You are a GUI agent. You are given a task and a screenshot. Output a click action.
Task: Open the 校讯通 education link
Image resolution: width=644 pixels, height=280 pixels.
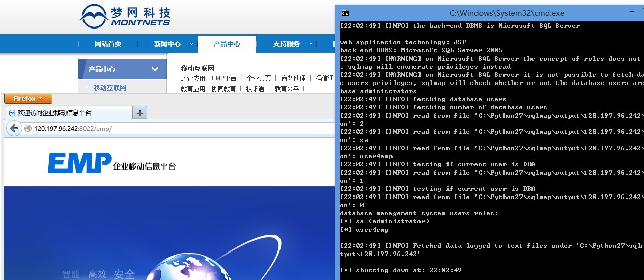click(x=255, y=89)
